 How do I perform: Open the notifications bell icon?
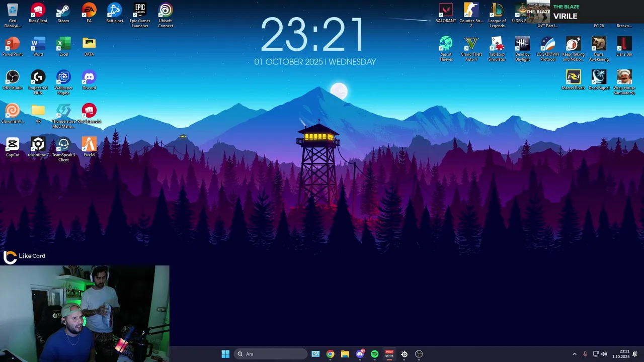click(x=635, y=354)
